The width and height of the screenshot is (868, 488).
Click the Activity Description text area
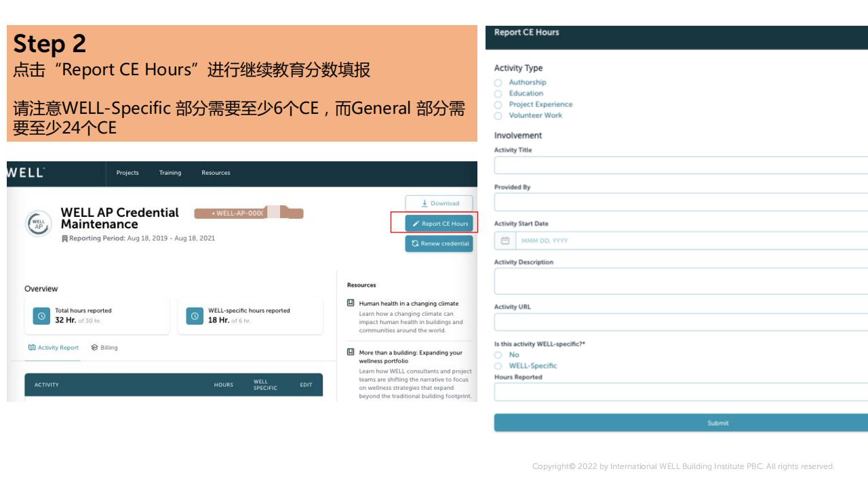[681, 281]
